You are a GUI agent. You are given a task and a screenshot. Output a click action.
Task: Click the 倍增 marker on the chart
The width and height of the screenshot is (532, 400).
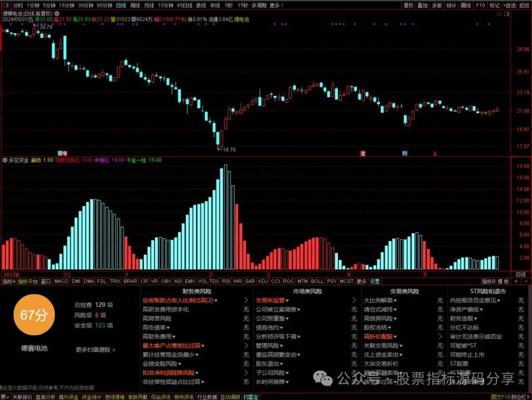pos(63,153)
